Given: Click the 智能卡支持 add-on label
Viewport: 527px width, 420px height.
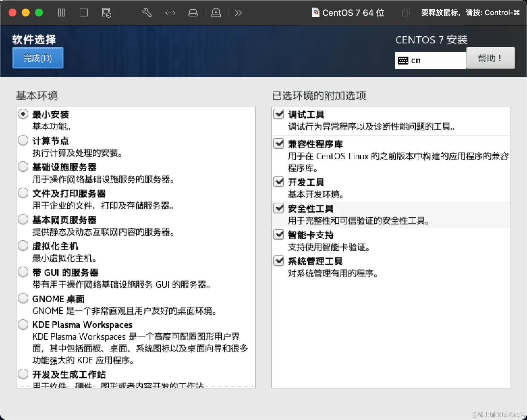Looking at the screenshot, I should coord(311,235).
